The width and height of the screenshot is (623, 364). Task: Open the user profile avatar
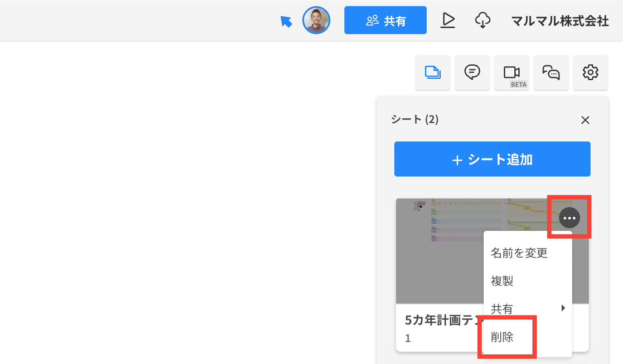316,20
